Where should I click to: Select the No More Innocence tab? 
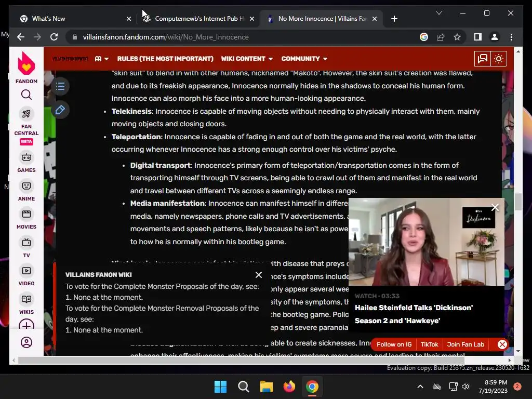321,19
